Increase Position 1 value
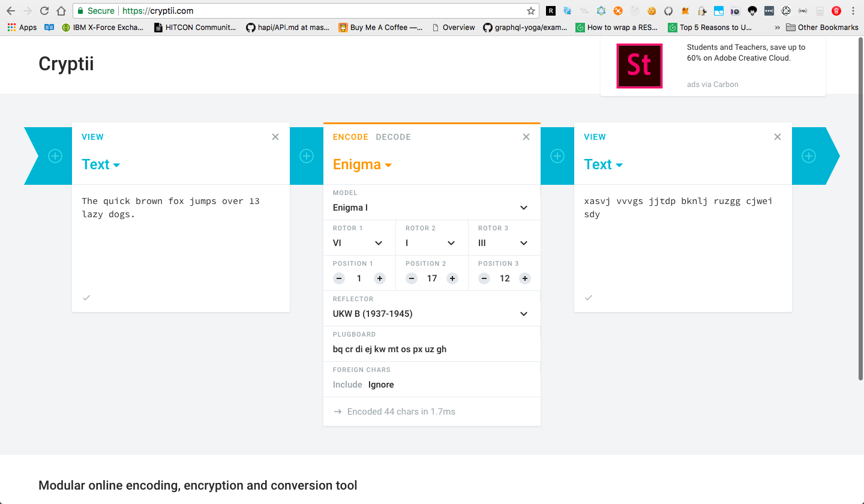864x504 pixels. (x=380, y=278)
